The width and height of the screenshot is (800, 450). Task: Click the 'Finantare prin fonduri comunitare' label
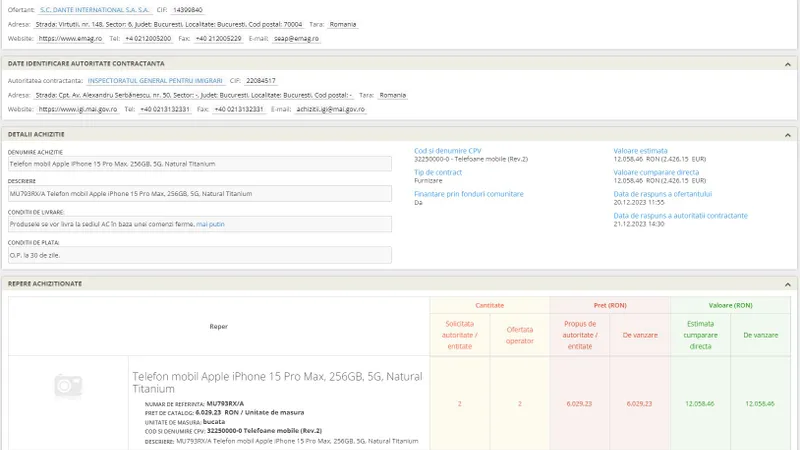(468, 194)
